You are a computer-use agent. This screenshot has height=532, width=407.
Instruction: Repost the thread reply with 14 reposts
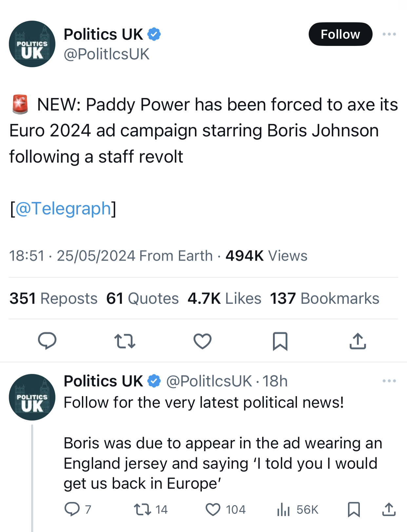(143, 509)
